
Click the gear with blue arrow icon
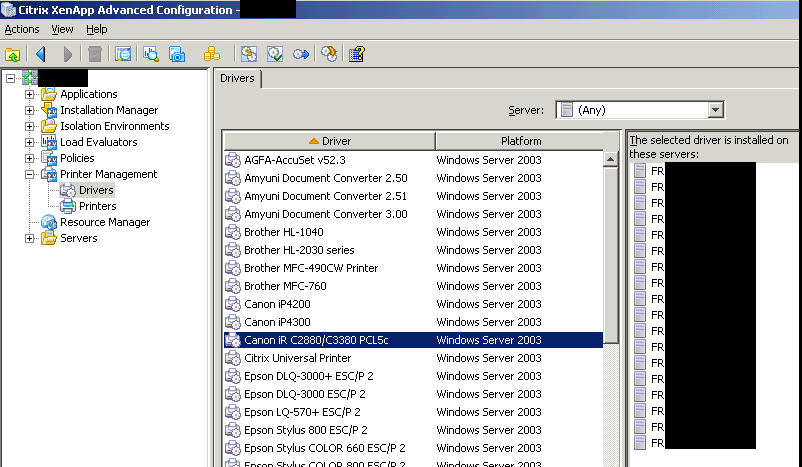[301, 54]
